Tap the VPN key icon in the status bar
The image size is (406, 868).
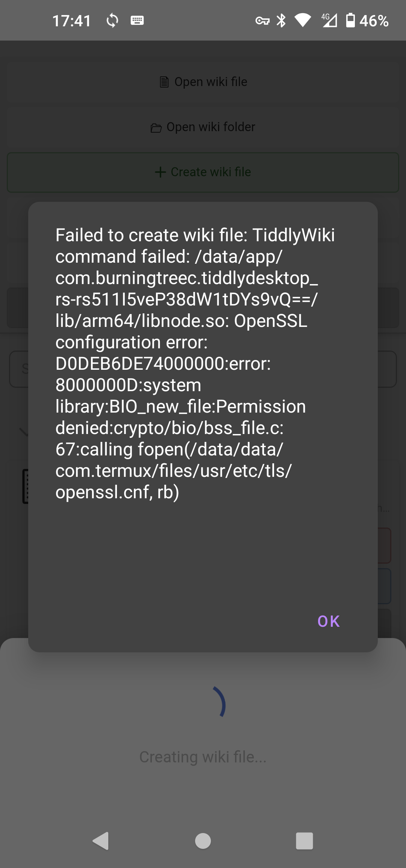(262, 21)
